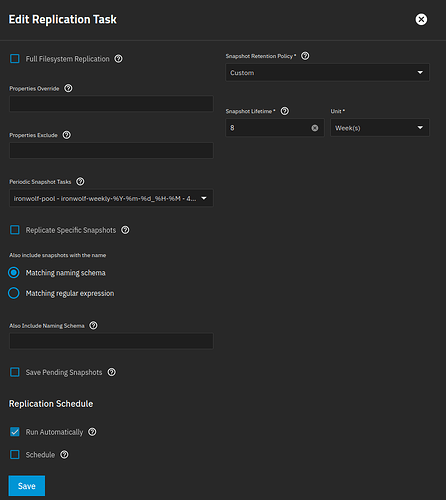Open Periodic Snapshot Tasks help icon
Viewport: 446px width, 500px height.
click(x=80, y=182)
